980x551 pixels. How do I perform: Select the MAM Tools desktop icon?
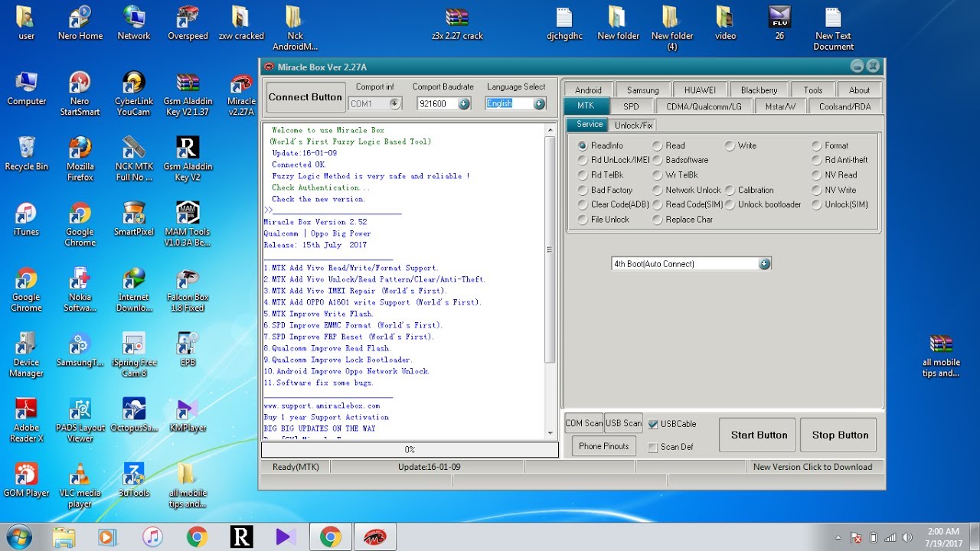(188, 224)
